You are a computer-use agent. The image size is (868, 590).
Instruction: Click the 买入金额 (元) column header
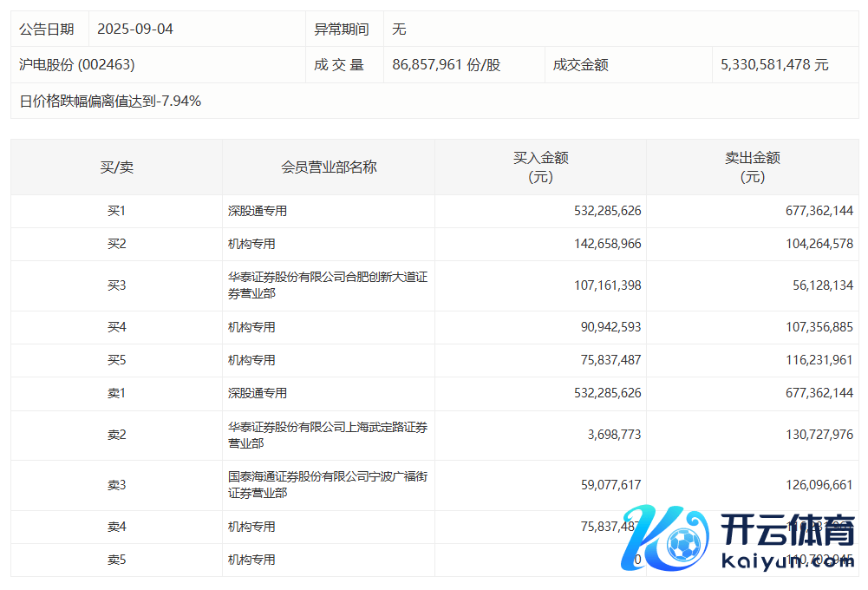540,167
